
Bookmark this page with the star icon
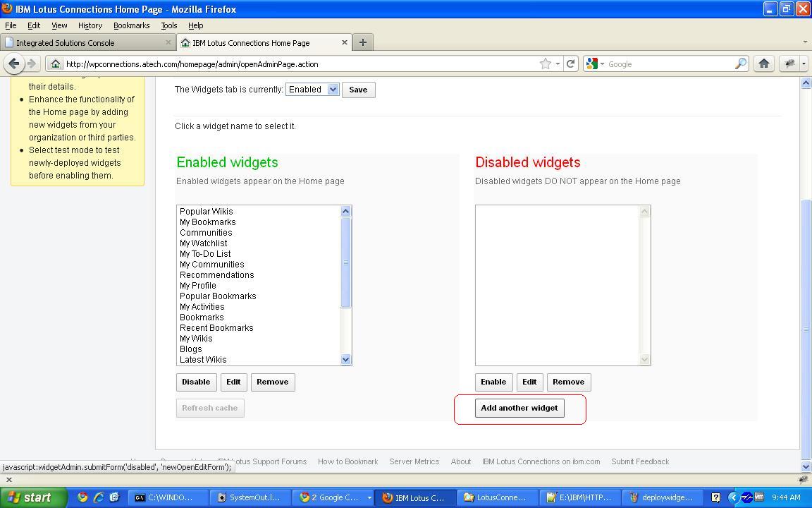coord(546,64)
